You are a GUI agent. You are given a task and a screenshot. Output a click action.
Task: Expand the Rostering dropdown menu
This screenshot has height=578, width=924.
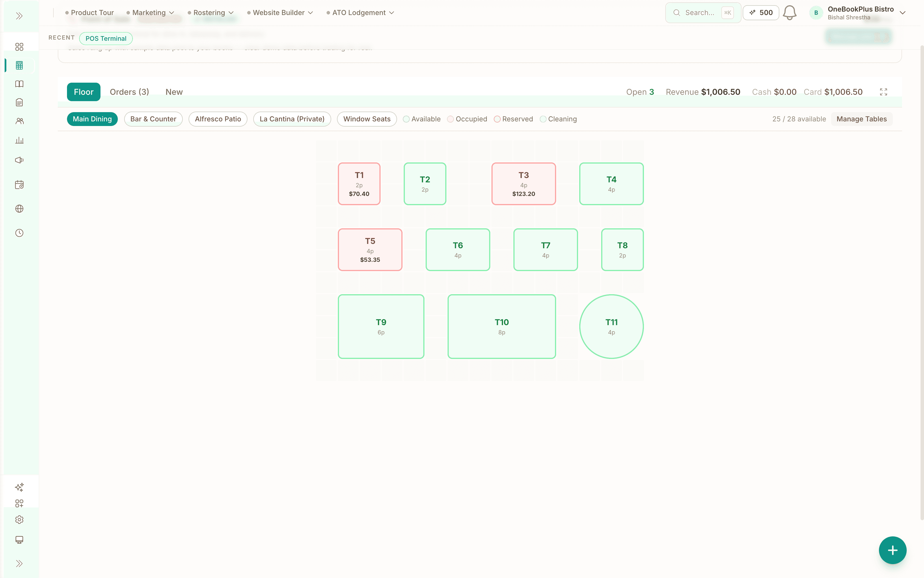(211, 13)
